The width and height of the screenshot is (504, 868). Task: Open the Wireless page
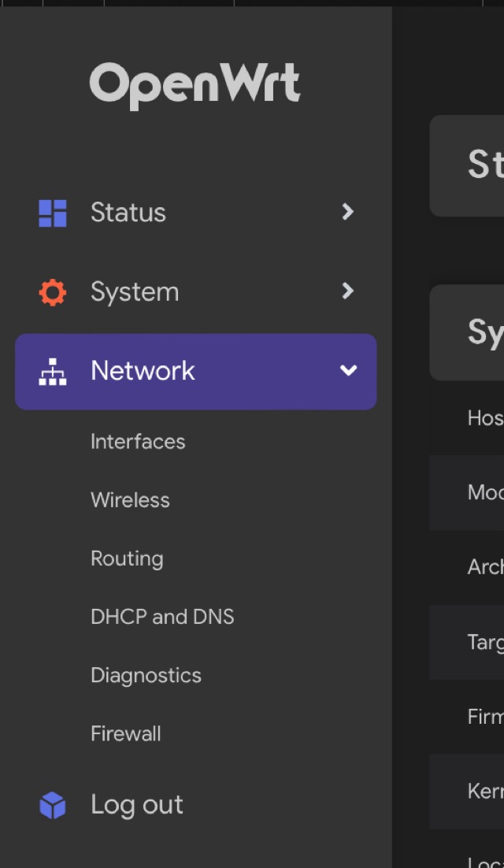pos(130,500)
